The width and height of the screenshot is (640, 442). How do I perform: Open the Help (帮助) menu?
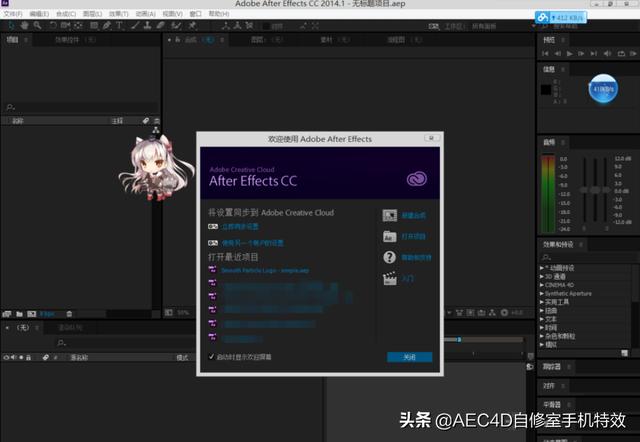pyautogui.click(x=219, y=14)
